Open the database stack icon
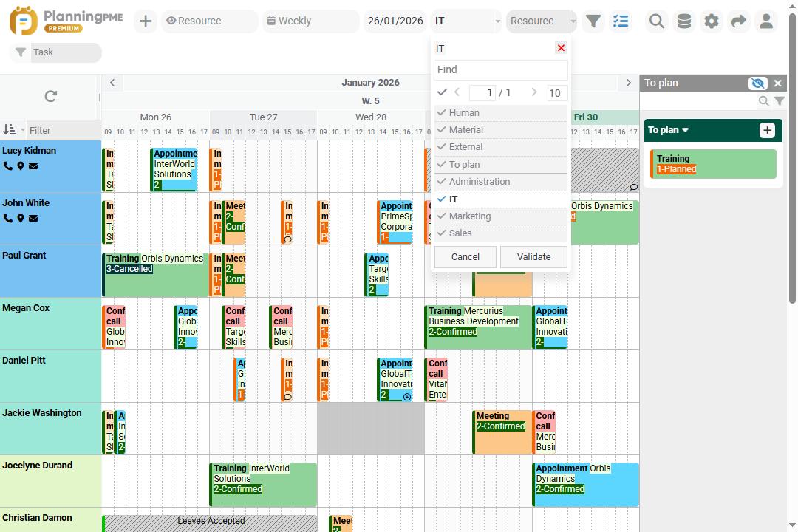The image size is (798, 532). [684, 21]
